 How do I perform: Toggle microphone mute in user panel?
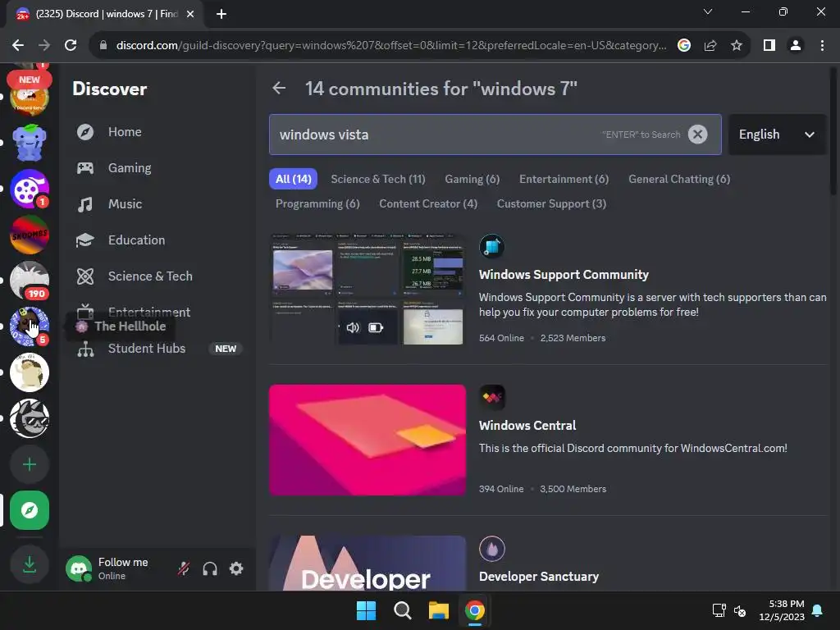pyautogui.click(x=184, y=568)
